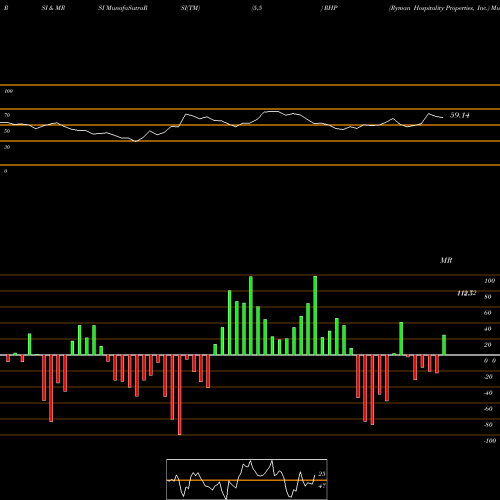500x500 pixels.
Task: Click the RSI 50 level label
Action: click(x=7, y=131)
